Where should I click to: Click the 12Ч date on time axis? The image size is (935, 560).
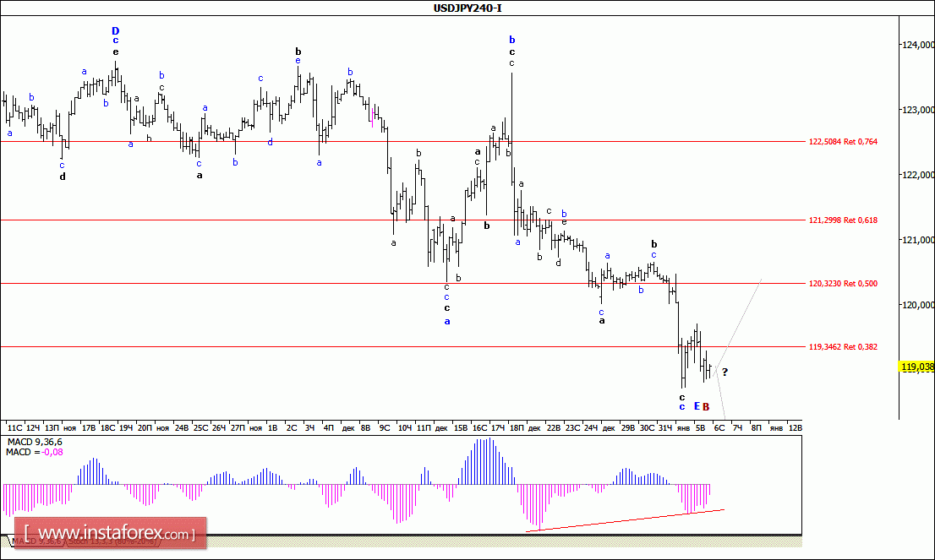click(x=33, y=427)
